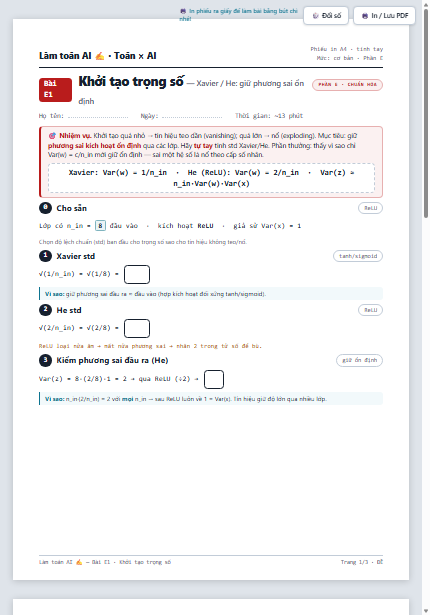
Task: Click the printer icon in PDF button
Action: pos(365,16)
